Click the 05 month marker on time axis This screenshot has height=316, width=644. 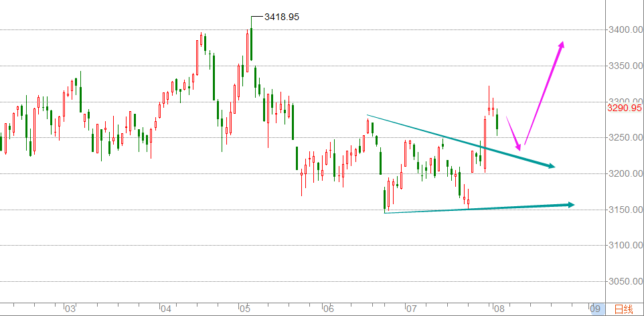[x=245, y=309]
